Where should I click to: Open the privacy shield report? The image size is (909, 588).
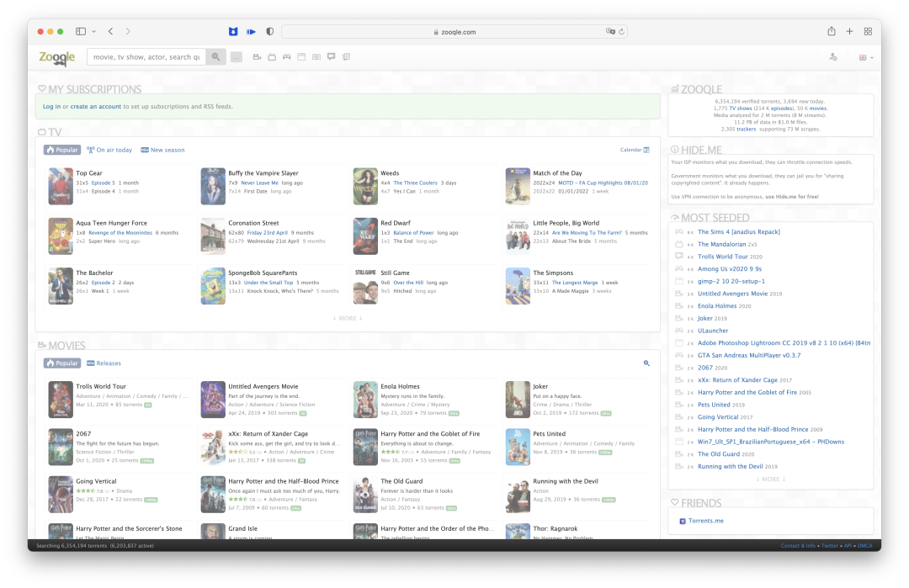point(269,31)
